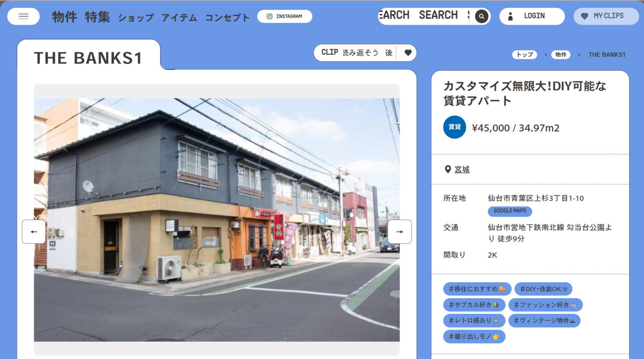This screenshot has height=359, width=644.
Task: Click the 宮城 location link
Action: click(462, 170)
